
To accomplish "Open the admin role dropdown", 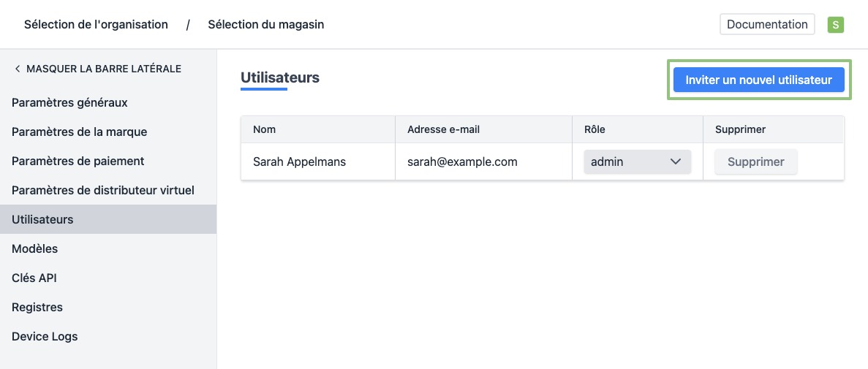I will (x=636, y=161).
